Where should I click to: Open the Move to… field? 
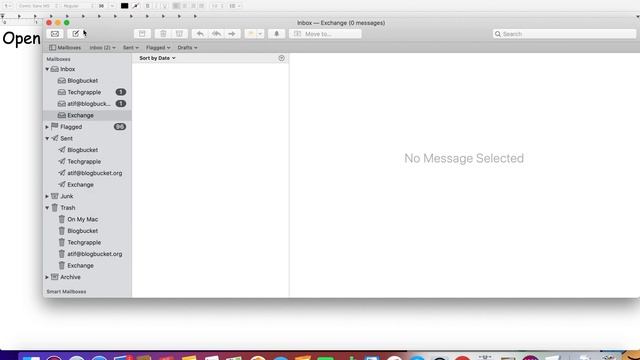click(x=325, y=34)
